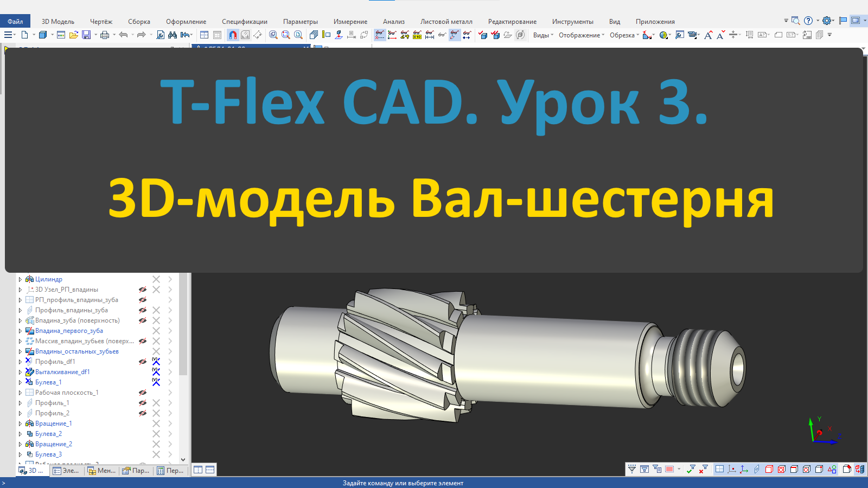
Task: Click the Help question mark icon
Action: tap(808, 21)
